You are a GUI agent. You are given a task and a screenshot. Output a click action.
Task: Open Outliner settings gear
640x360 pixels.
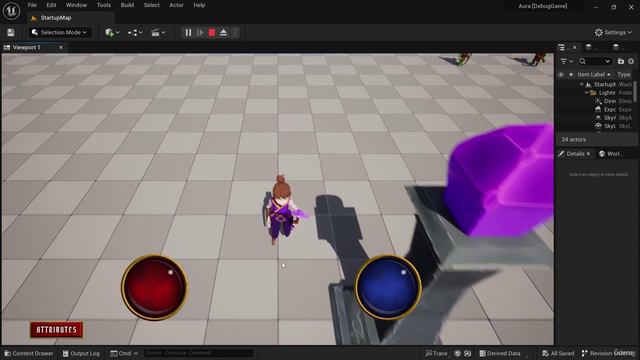click(631, 61)
